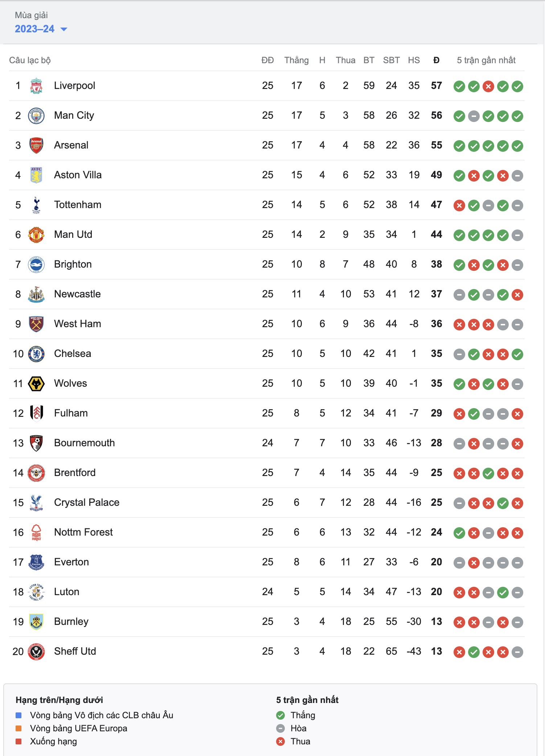Viewport: 545px width, 756px height.
Task: Click the Man City club crest
Action: coord(36,115)
